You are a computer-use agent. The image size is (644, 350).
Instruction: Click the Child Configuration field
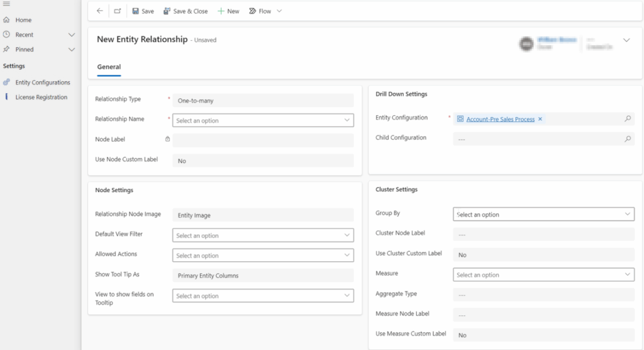543,139
